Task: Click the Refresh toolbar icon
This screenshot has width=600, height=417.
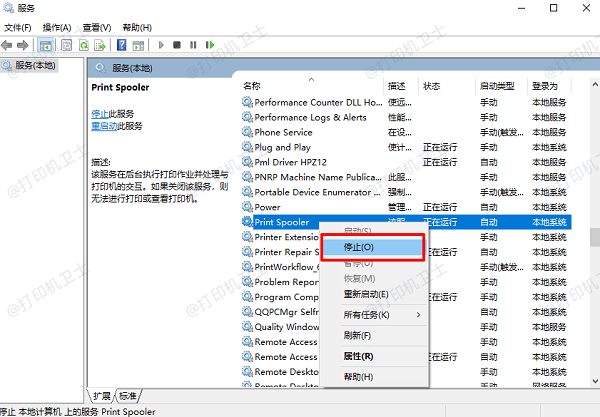Action: coord(83,45)
